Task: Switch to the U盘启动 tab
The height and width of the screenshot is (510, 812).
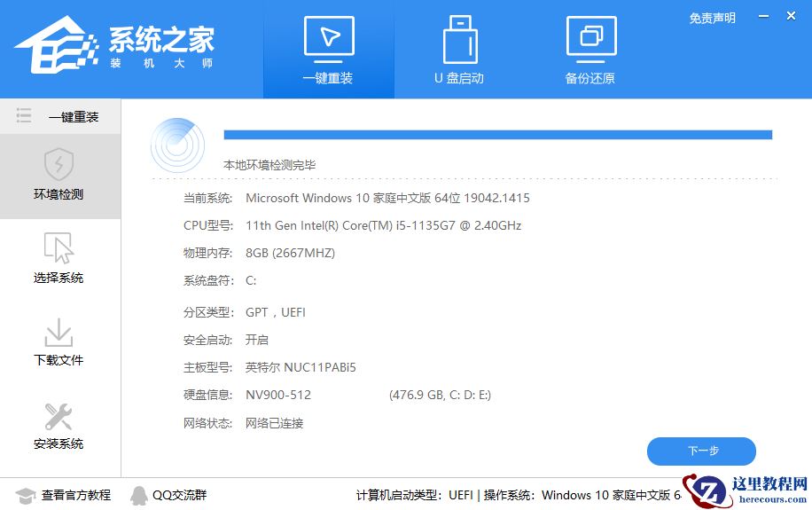Action: point(459,50)
